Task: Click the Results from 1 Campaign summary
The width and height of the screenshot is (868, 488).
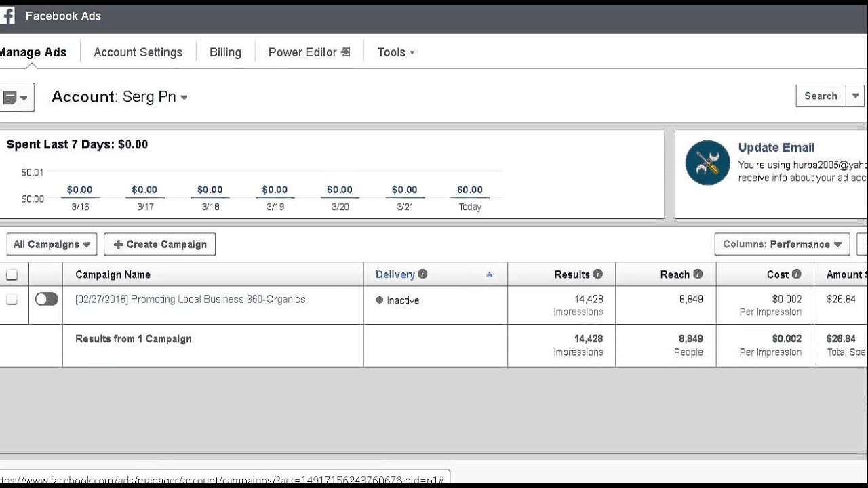Action: point(134,339)
